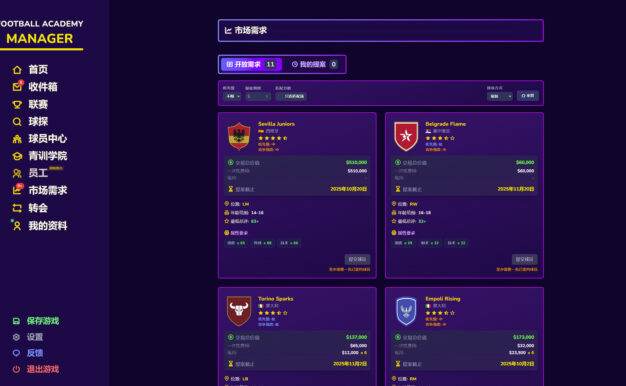Click the hourglass deadline icon on Sevilla Juniors card
The height and width of the screenshot is (386, 626).
[x=230, y=189]
